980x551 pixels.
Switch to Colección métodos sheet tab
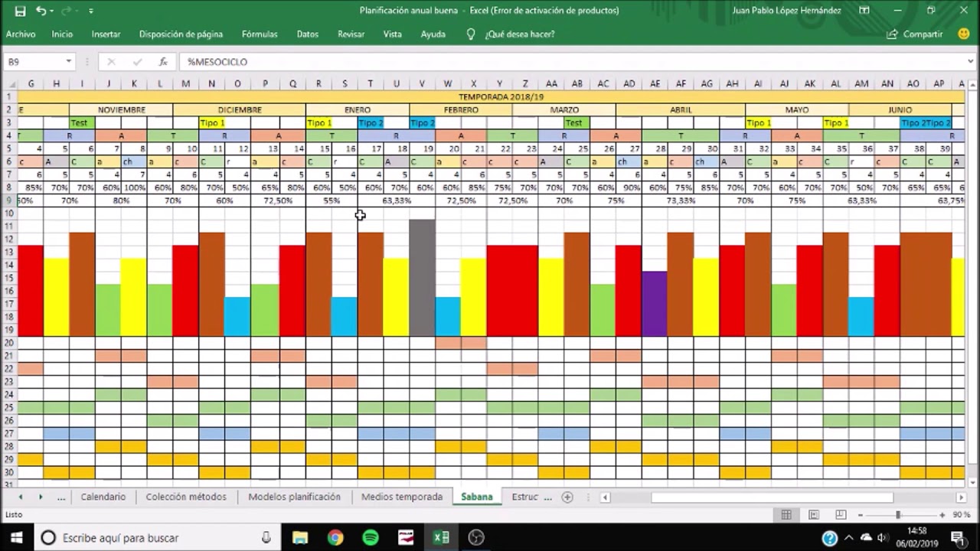click(x=186, y=497)
